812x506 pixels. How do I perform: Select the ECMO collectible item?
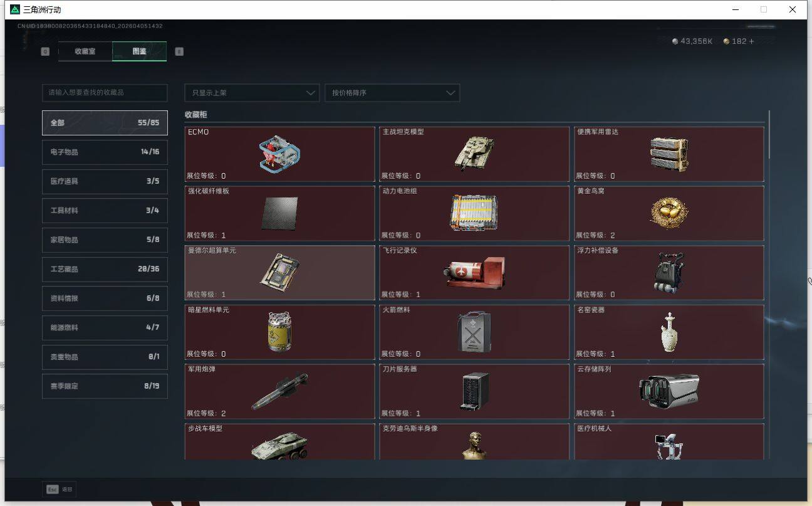(279, 154)
